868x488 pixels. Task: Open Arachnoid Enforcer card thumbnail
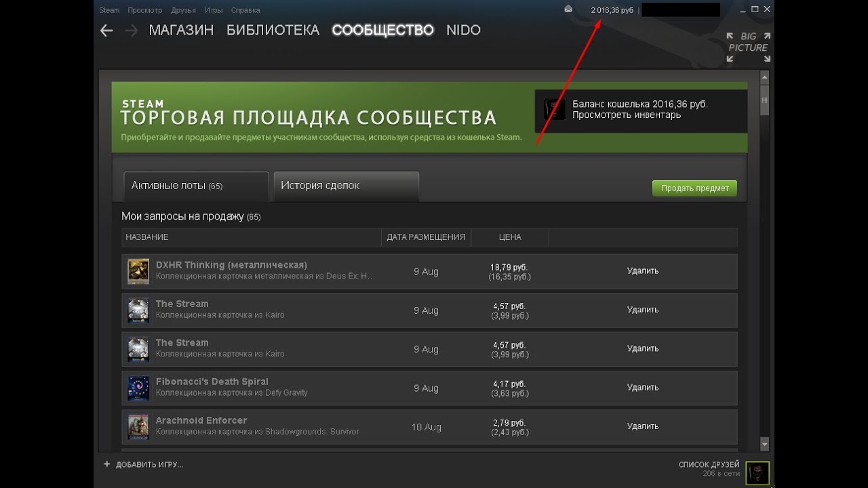tap(138, 427)
